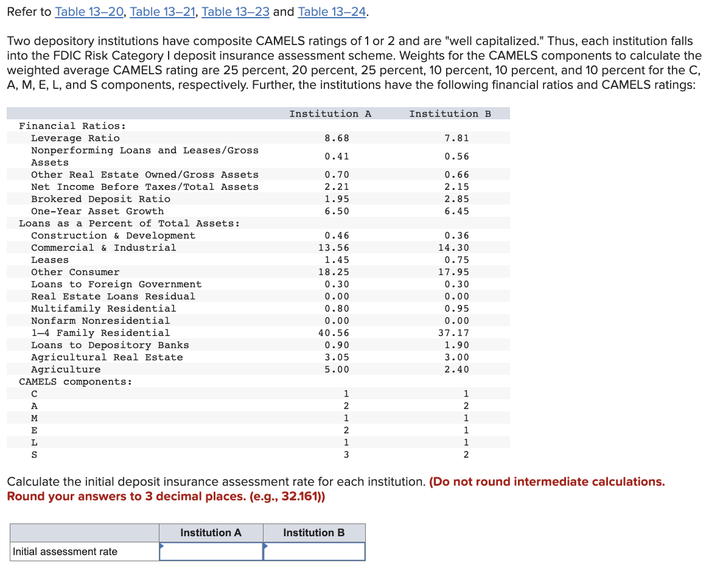Click Institution B leverage ratio value 7.81
Image resolution: width=706 pixels, height=588 pixels.
click(456, 138)
